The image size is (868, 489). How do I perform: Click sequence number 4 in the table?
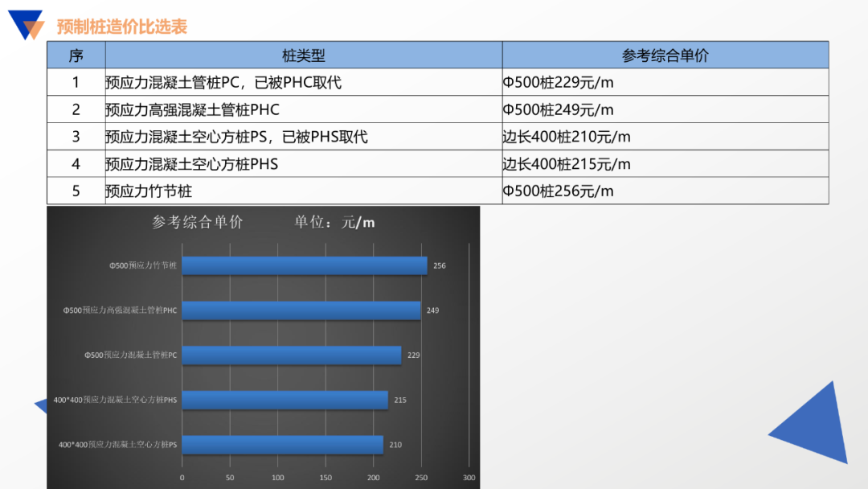76,164
